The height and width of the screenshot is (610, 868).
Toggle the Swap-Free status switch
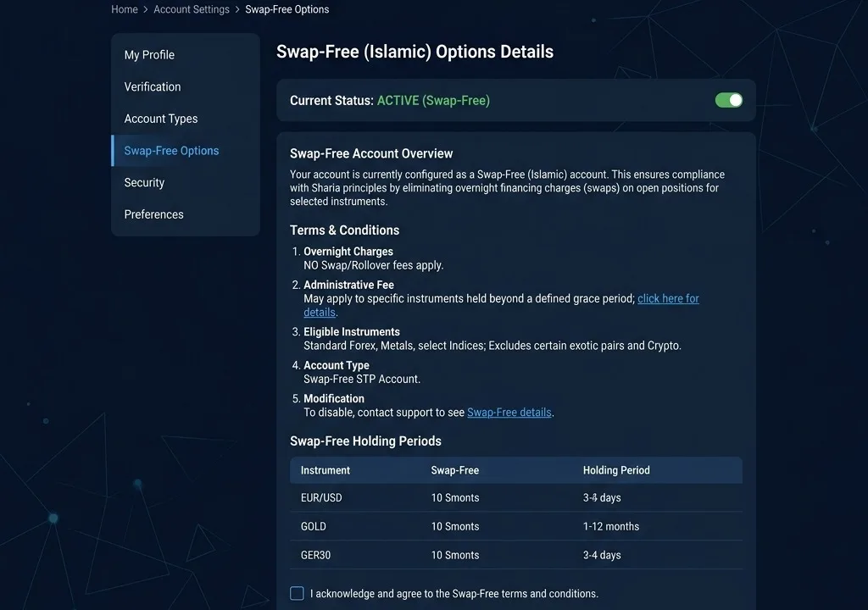click(x=728, y=100)
